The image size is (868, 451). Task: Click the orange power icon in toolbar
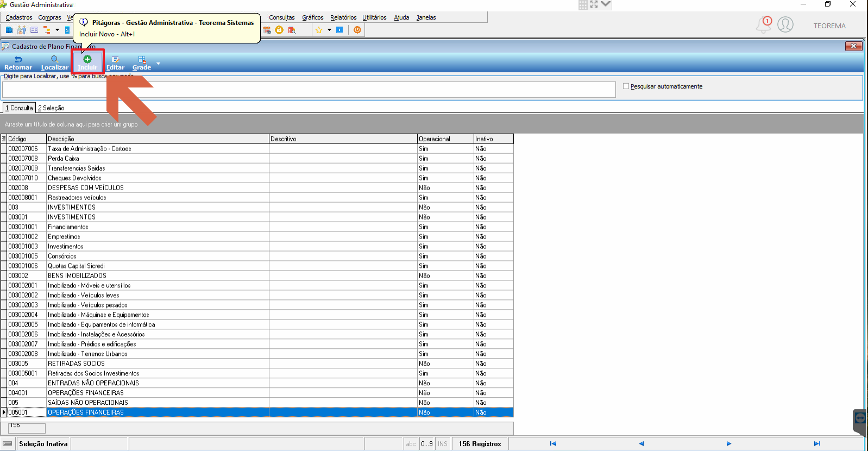click(357, 30)
